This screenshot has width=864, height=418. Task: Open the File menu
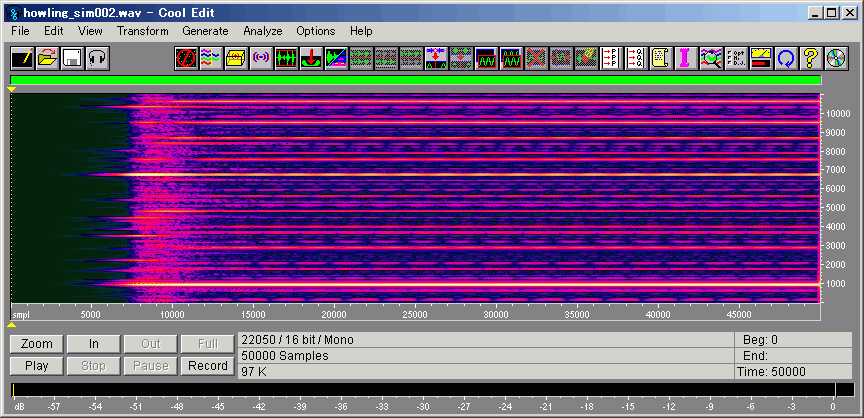tap(20, 31)
